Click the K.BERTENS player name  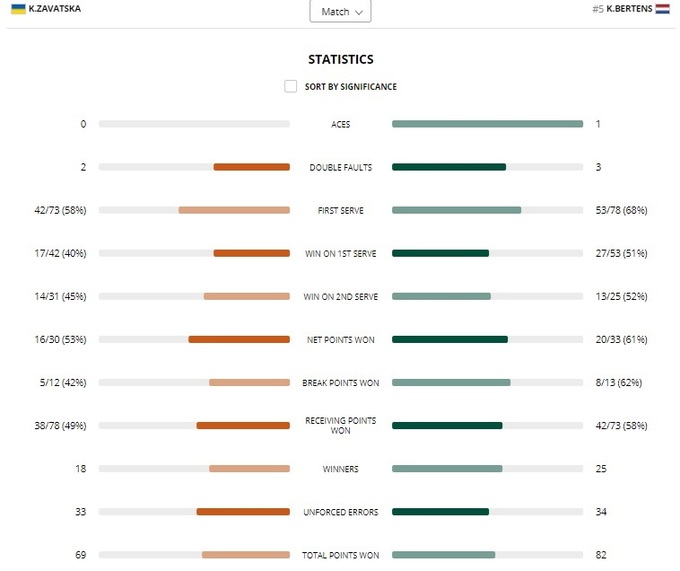pyautogui.click(x=628, y=9)
